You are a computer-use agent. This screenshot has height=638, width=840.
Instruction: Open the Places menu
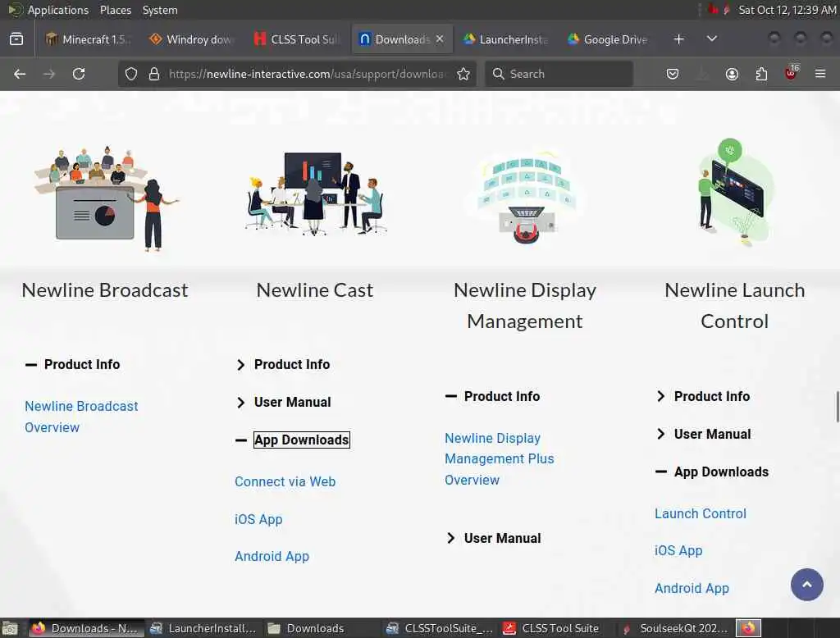click(115, 10)
